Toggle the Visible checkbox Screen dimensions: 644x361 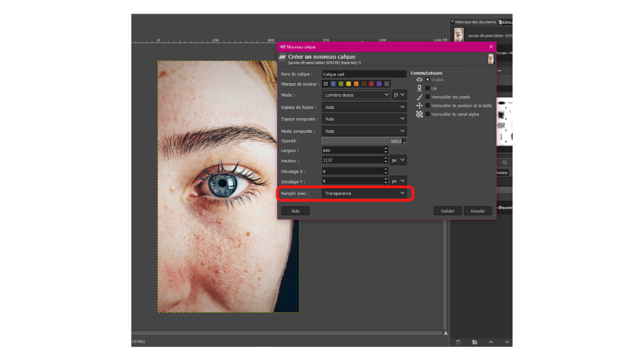point(428,80)
